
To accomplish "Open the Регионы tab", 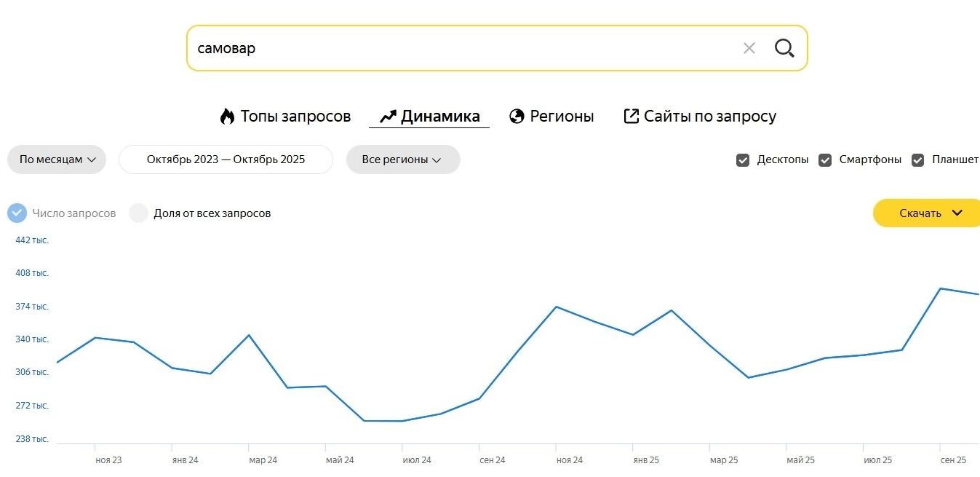I will 561,117.
